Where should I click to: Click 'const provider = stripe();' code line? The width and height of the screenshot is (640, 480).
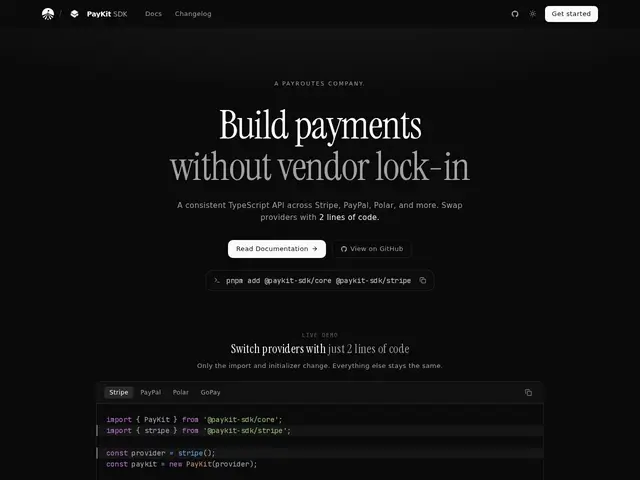coord(160,453)
